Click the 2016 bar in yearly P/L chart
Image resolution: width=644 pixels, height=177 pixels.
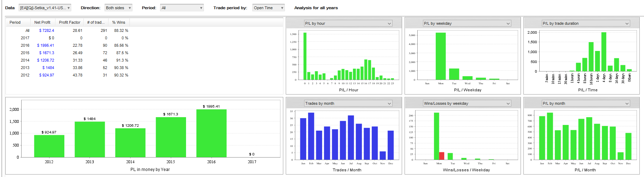coord(211,133)
